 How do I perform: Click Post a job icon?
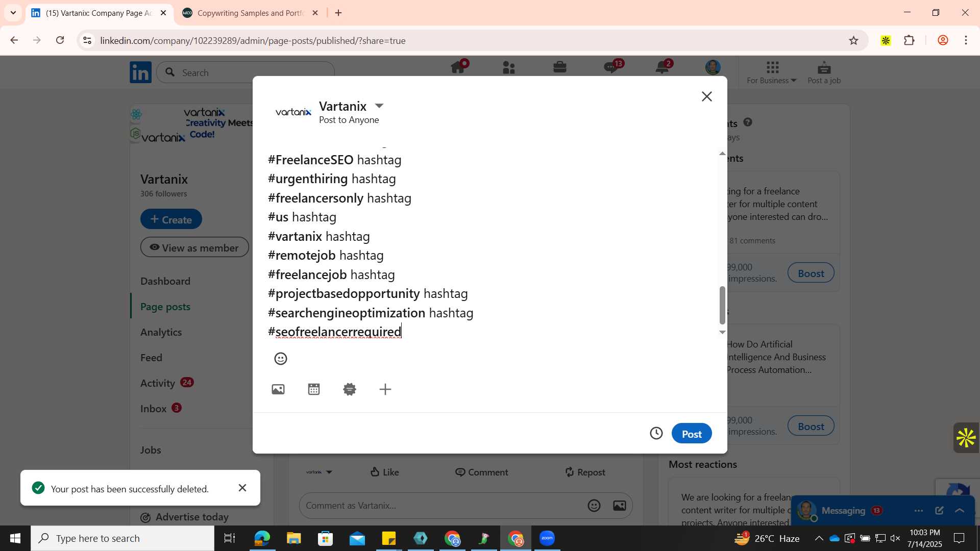[824, 72]
